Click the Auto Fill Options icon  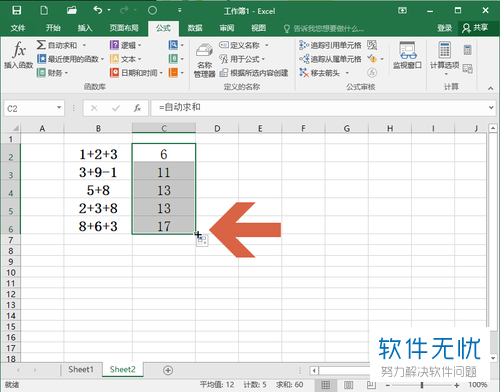202,241
